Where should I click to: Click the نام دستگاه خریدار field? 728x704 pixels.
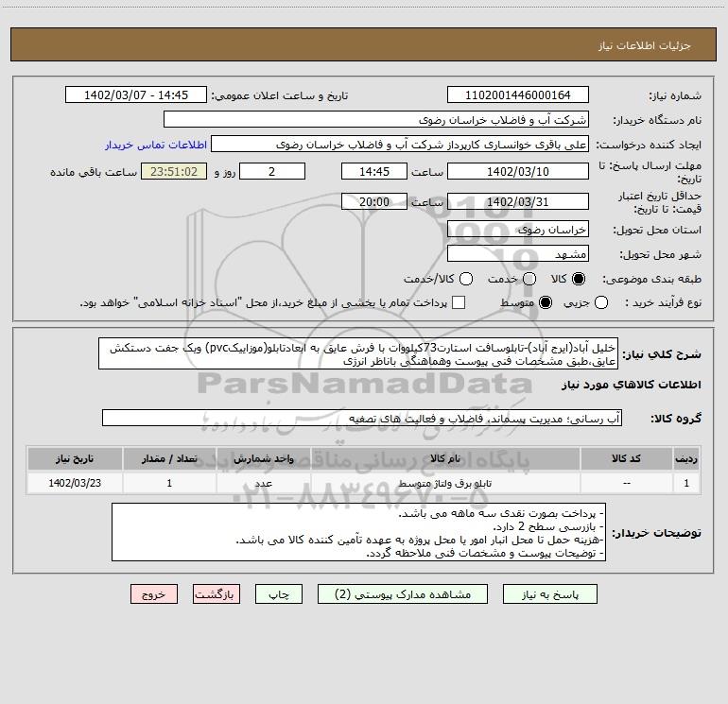[x=376, y=120]
